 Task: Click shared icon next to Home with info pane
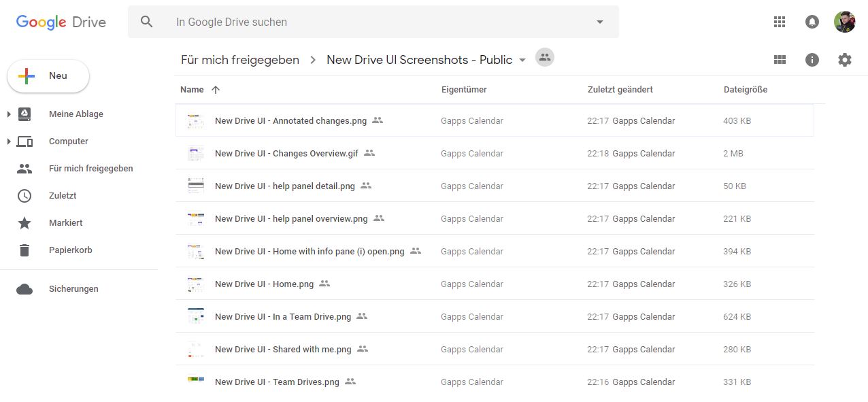[416, 251]
